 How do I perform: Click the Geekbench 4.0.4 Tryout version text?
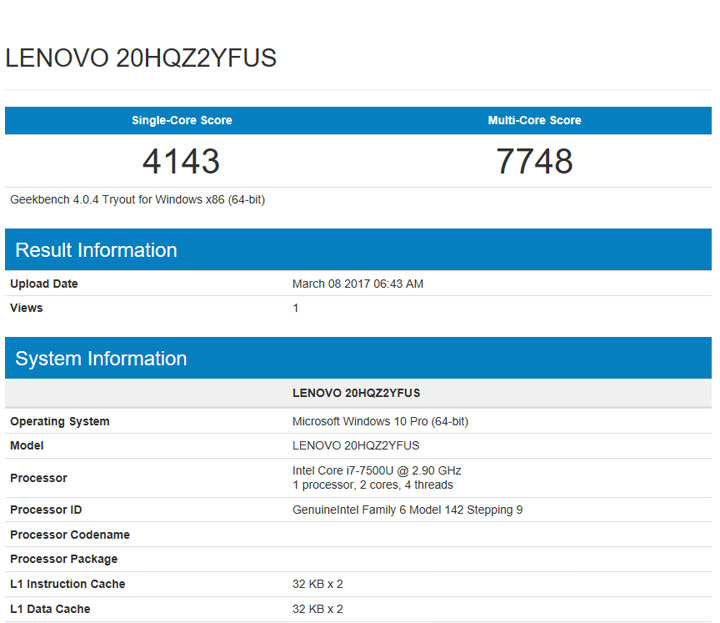[x=137, y=199]
